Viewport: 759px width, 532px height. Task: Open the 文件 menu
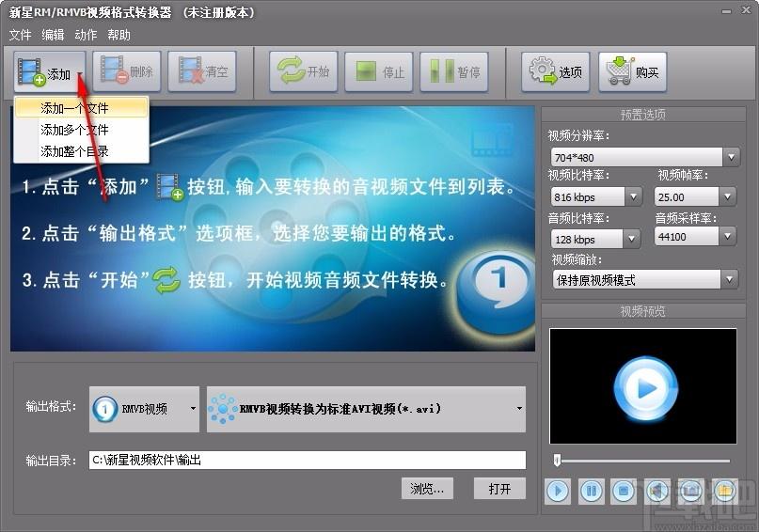20,35
